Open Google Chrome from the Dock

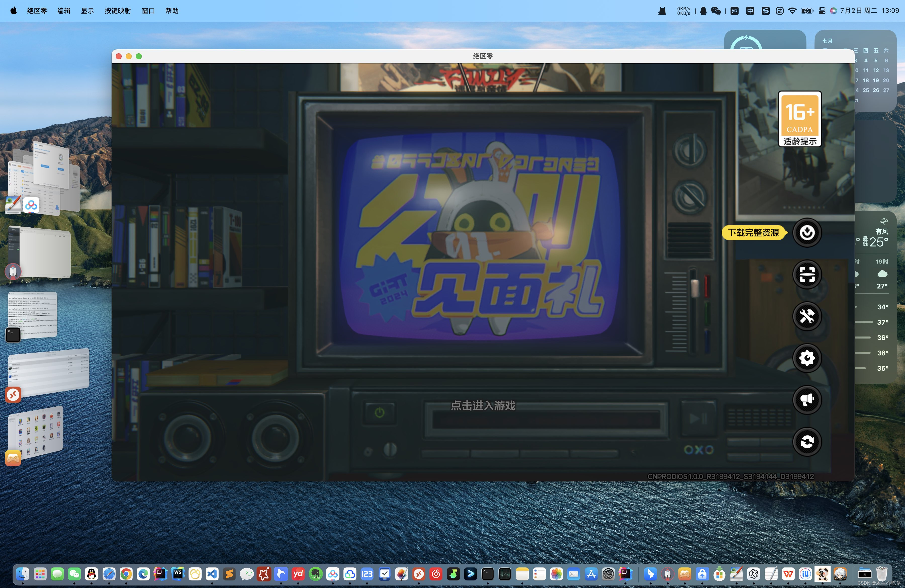point(126,574)
